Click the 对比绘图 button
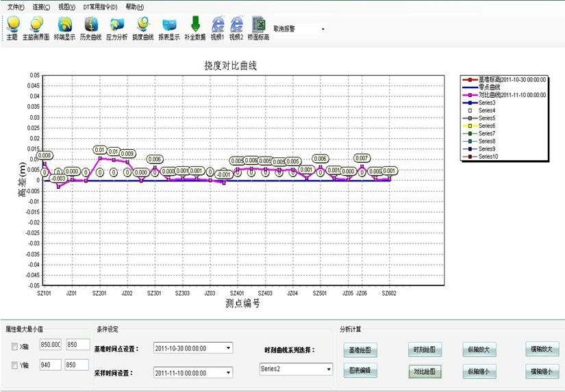Image resolution: width=565 pixels, height=392 pixels. [425, 371]
